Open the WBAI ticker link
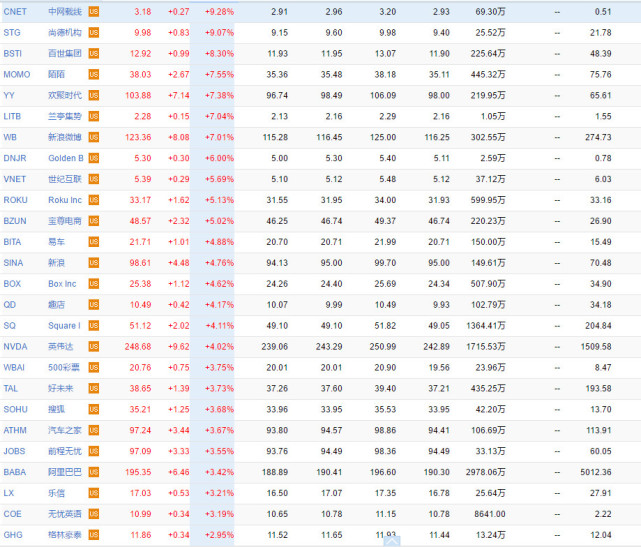Viewport: 641px width, 547px height. (14, 368)
